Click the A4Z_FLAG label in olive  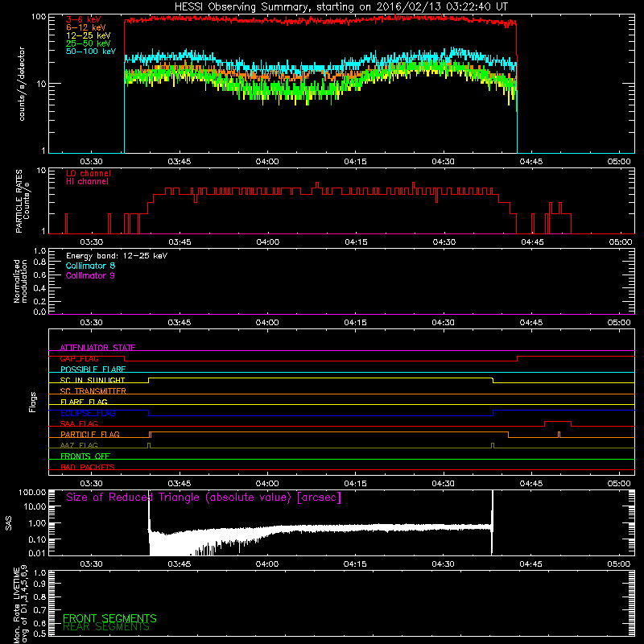(79, 445)
